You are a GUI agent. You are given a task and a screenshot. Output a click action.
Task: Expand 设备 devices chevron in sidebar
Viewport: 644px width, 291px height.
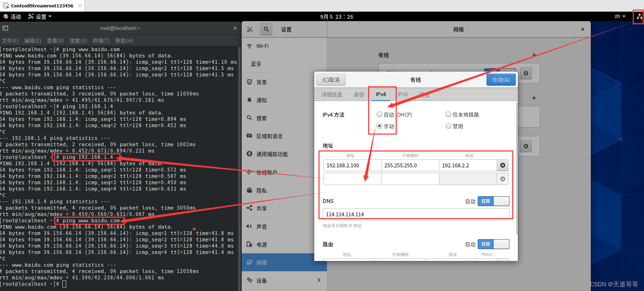tap(319, 280)
